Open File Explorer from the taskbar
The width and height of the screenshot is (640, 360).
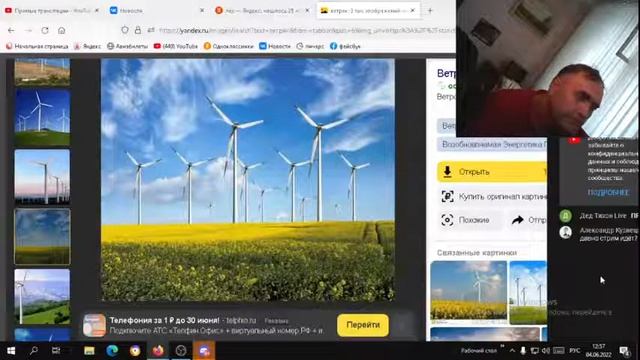coord(89,351)
